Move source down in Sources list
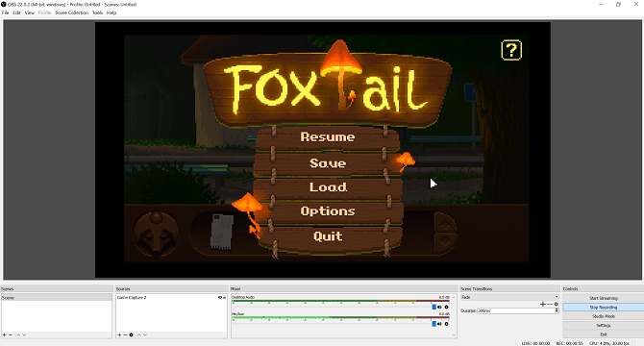644x346 pixels. (145, 334)
